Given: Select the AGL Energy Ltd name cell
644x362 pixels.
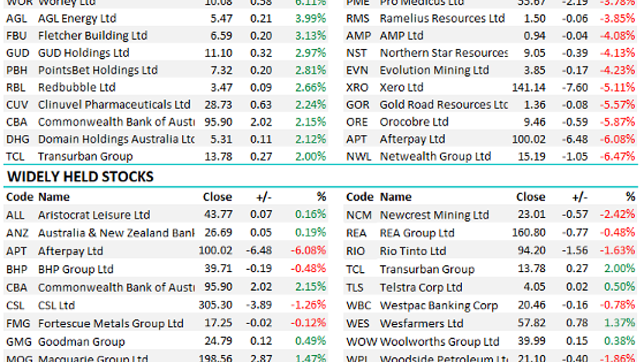Looking at the screenshot, I should [77, 18].
